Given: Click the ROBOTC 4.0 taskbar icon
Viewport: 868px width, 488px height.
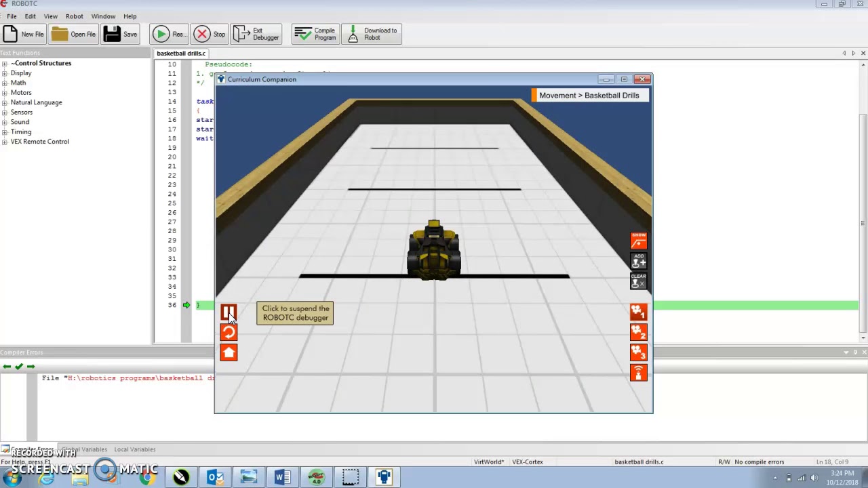Looking at the screenshot, I should click(x=316, y=477).
